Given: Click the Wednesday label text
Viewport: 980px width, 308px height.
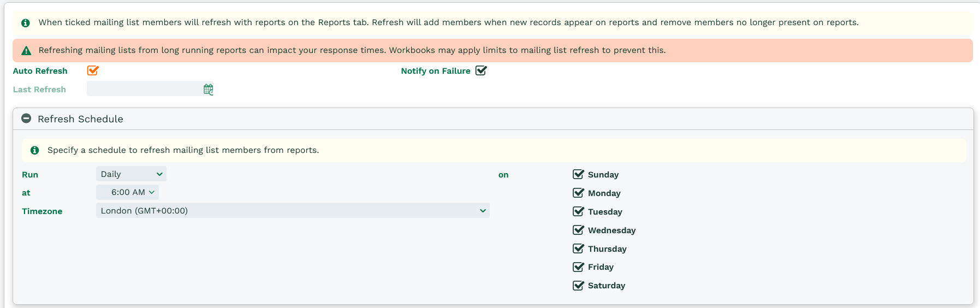Looking at the screenshot, I should pos(611,230).
